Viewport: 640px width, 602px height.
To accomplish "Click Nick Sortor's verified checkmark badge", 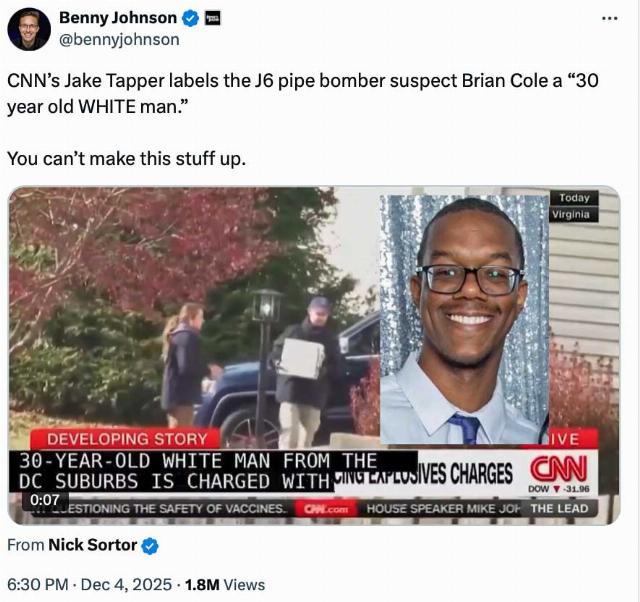I will (x=150, y=546).
